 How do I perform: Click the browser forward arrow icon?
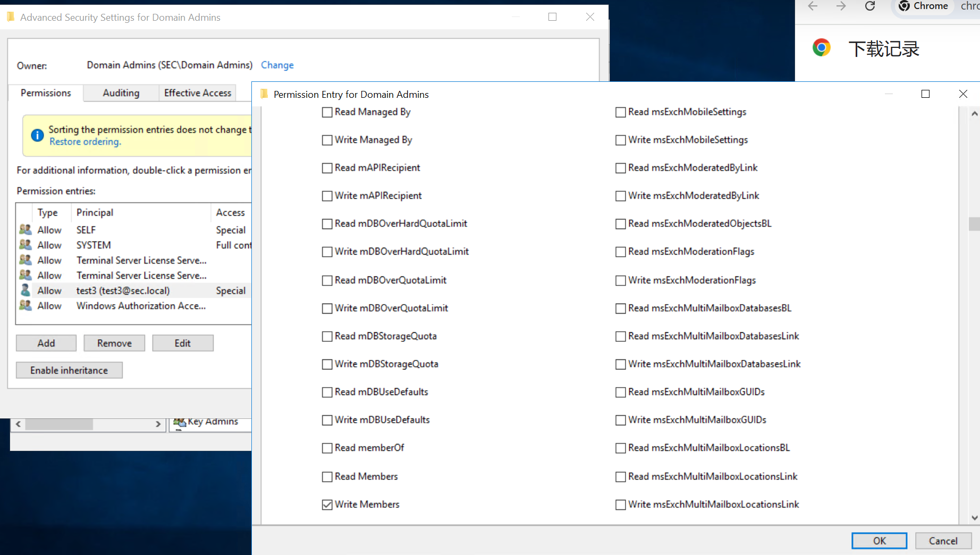[x=841, y=6]
